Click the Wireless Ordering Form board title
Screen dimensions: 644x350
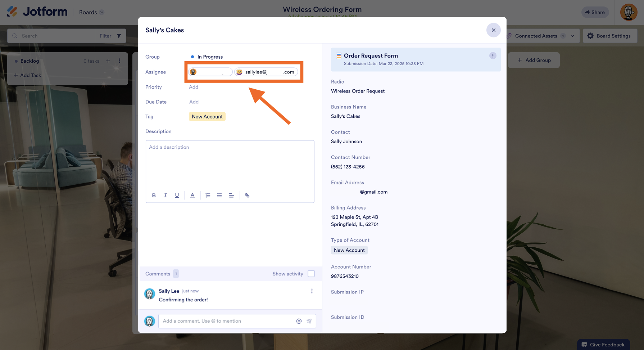(x=322, y=9)
